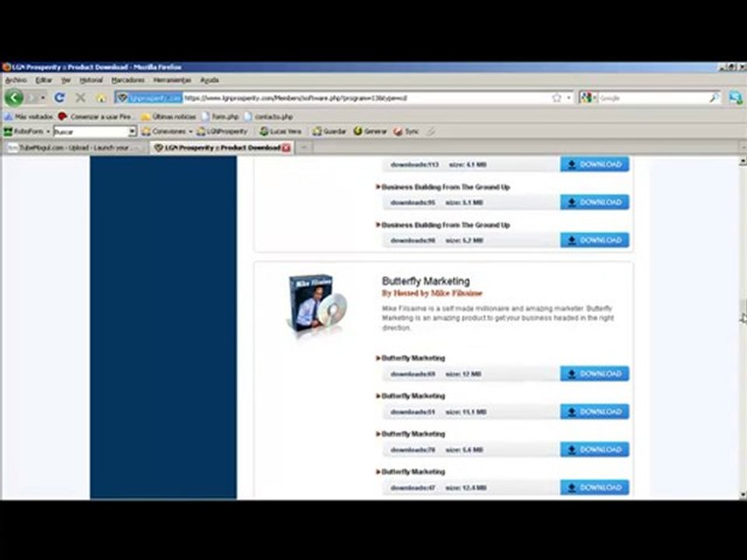Click the RoboForm Guardar button

tap(329, 131)
